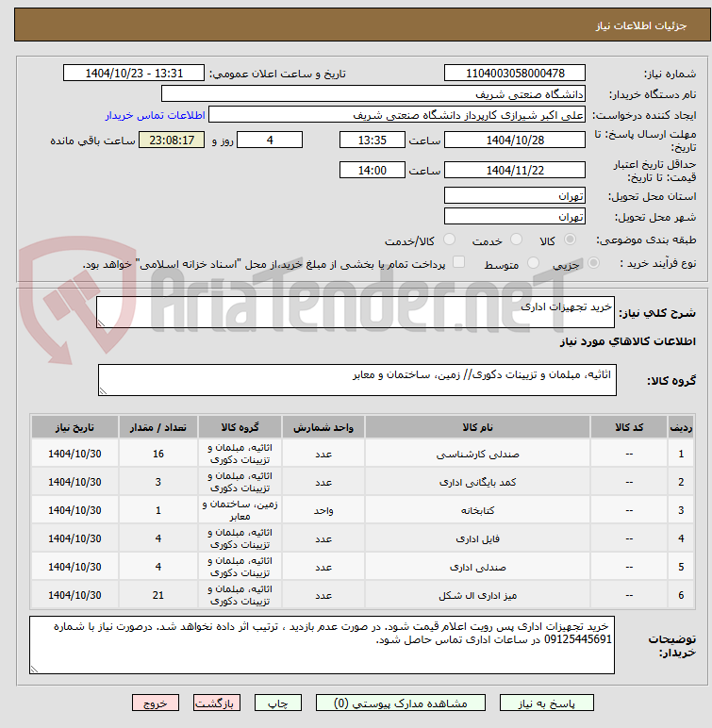Click the علی اکبر شیرازی requester field
This screenshot has width=712, height=728.
397,115
